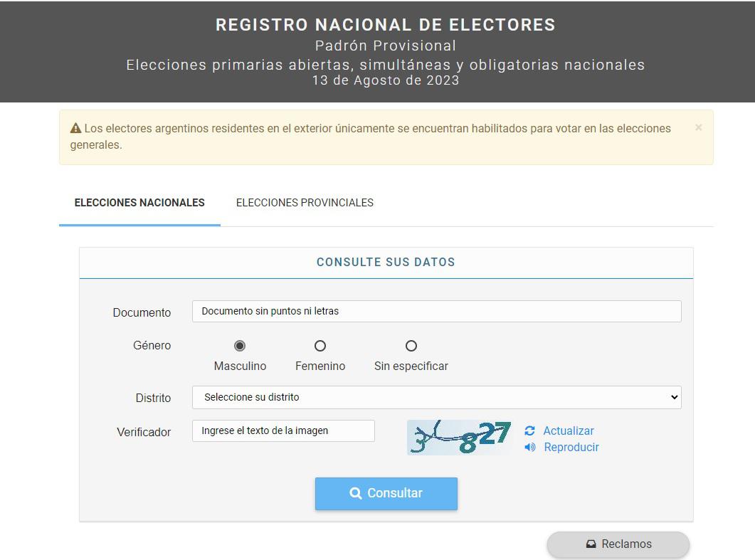The width and height of the screenshot is (755, 560).
Task: Click the inbox icon on Reclamos
Action: [591, 544]
